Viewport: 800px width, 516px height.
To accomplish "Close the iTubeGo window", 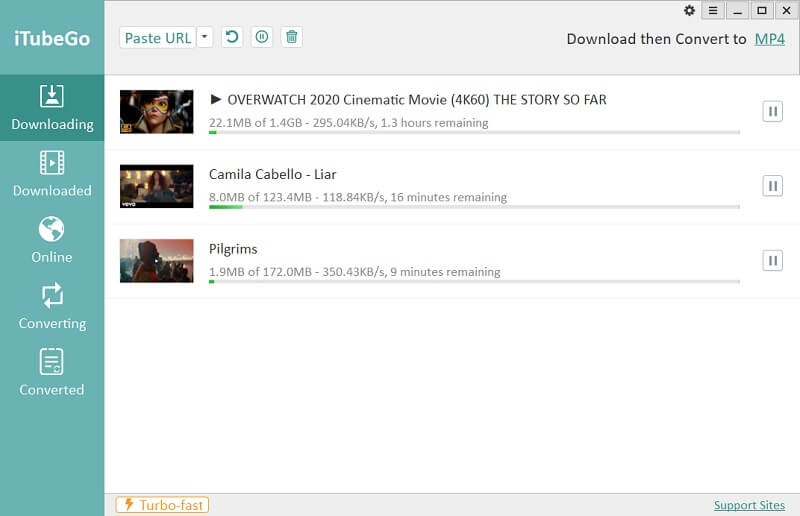I will 786,10.
